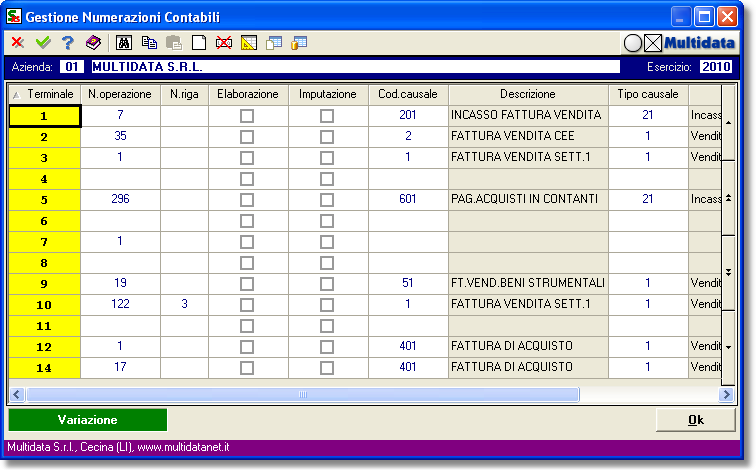
Task: Click the red crossed-out delete record icon
Action: 224,43
